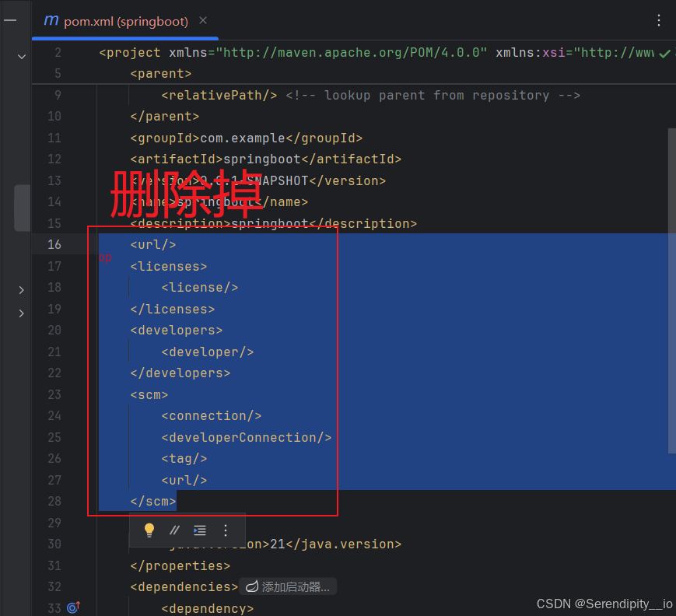This screenshot has height=616, width=676.
Task: Click the gutter marker icon on line 33
Action: (x=73, y=607)
